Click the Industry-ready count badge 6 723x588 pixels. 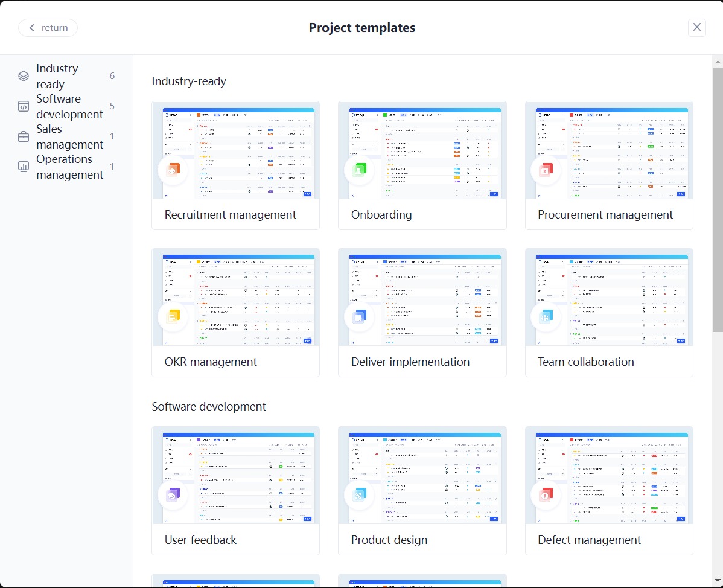click(112, 76)
